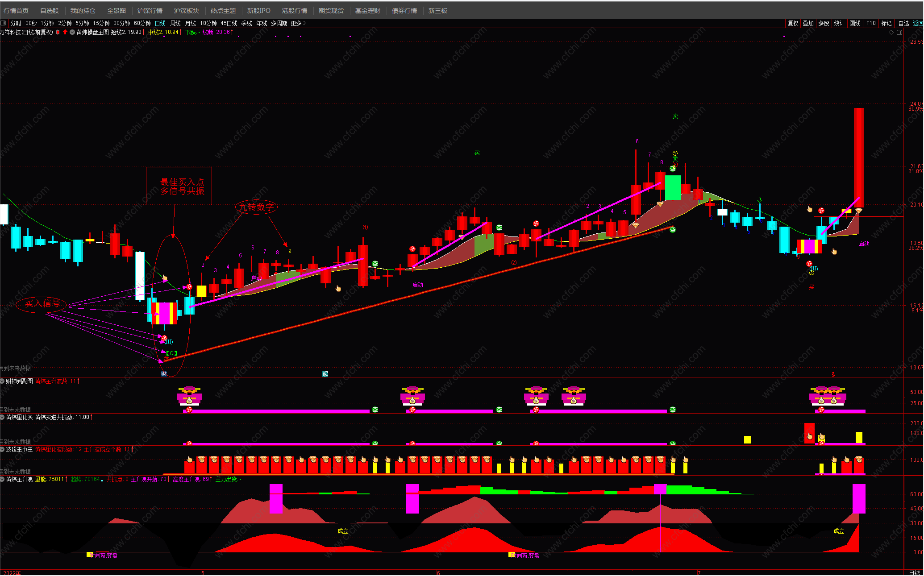Click the diamond icon at chart top-right
The height and width of the screenshot is (576, 924).
pos(891,32)
